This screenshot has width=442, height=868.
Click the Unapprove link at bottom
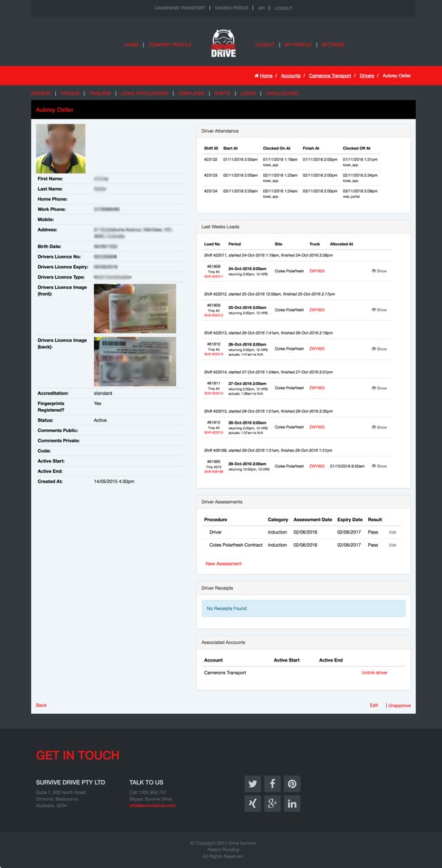(399, 706)
